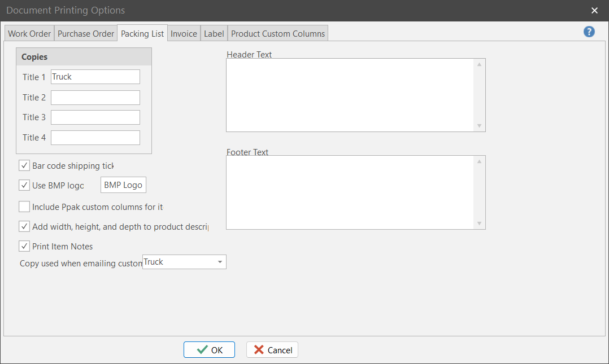Enable Include Ppak custom columns checkbox
This screenshot has width=609, height=364.
(x=24, y=207)
